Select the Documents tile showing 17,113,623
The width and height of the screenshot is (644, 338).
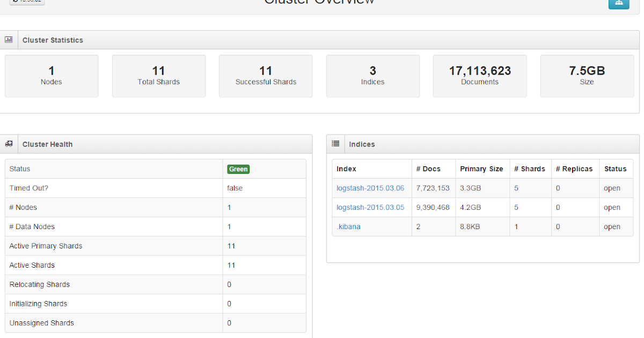click(x=479, y=76)
